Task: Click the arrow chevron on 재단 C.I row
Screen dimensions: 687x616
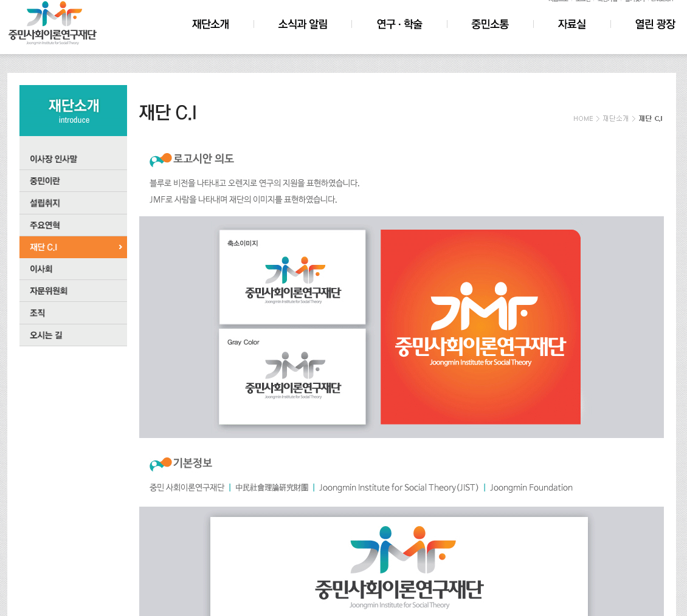Action: (x=120, y=247)
